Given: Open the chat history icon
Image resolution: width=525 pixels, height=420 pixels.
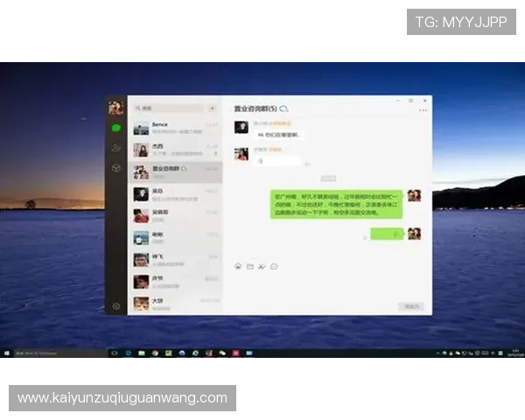Looking at the screenshot, I should click(274, 266).
